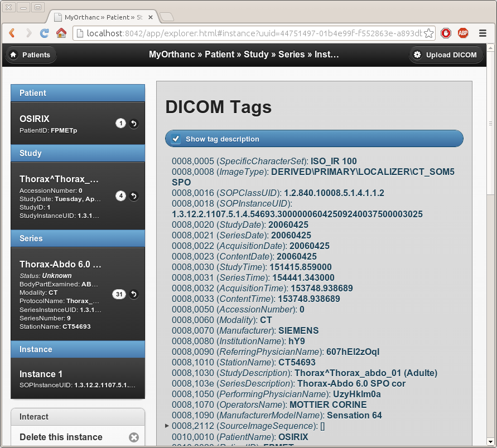Open the red stop-hand extension icon

tap(446, 33)
